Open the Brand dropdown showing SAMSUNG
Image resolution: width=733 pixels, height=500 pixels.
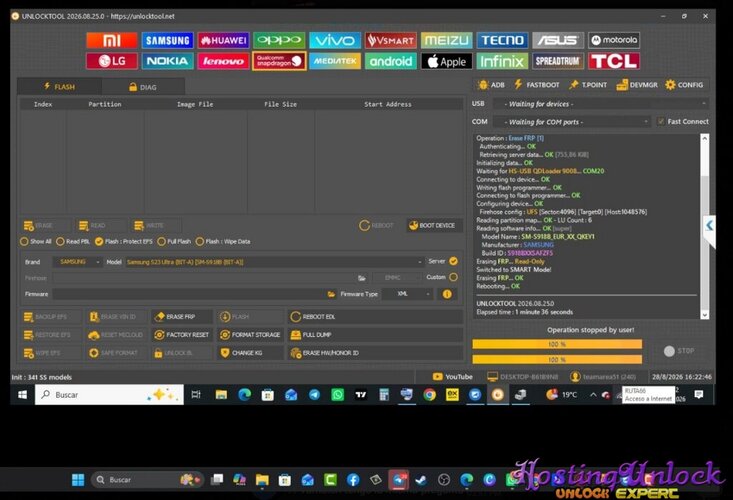(77, 262)
